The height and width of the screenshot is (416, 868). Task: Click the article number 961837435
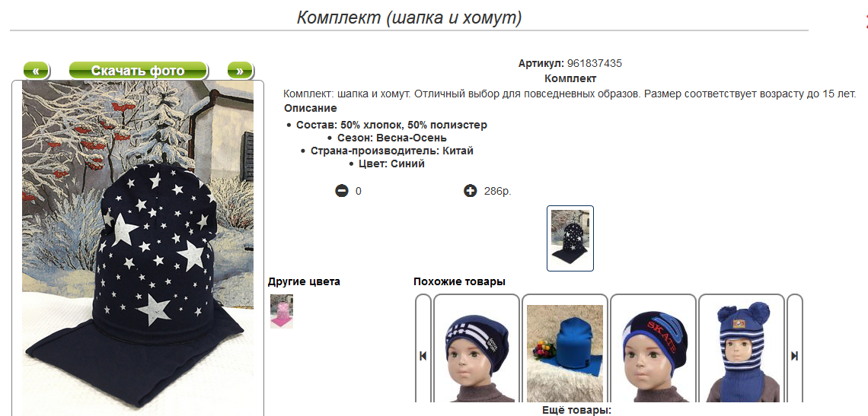[595, 64]
